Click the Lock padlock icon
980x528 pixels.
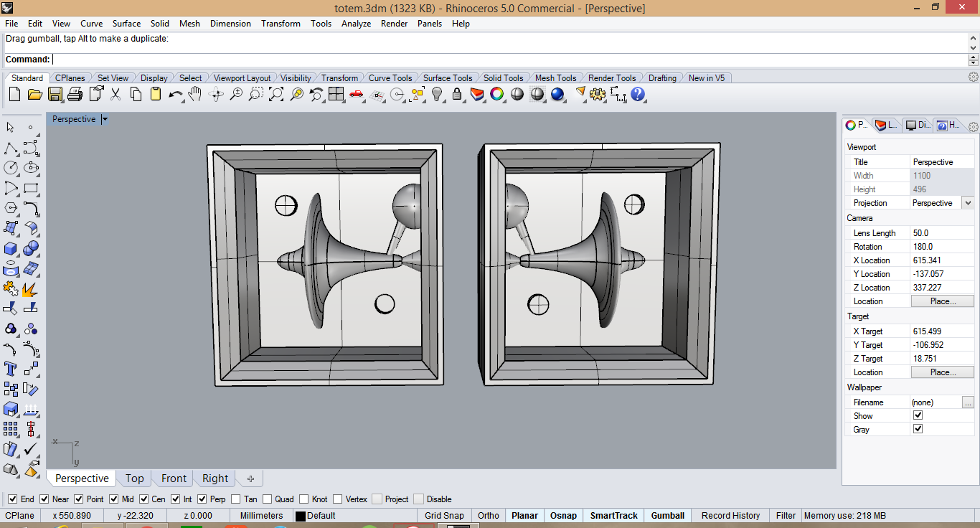click(457, 94)
